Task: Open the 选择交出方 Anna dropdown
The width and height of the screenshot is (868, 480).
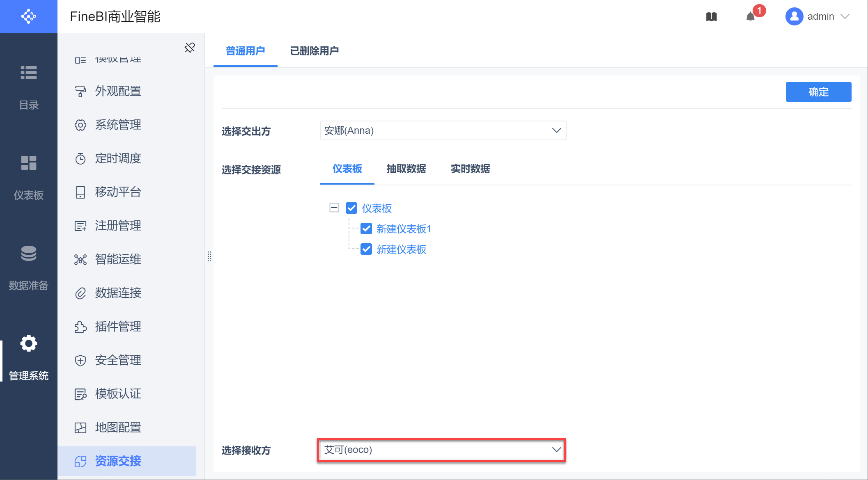Action: (443, 130)
